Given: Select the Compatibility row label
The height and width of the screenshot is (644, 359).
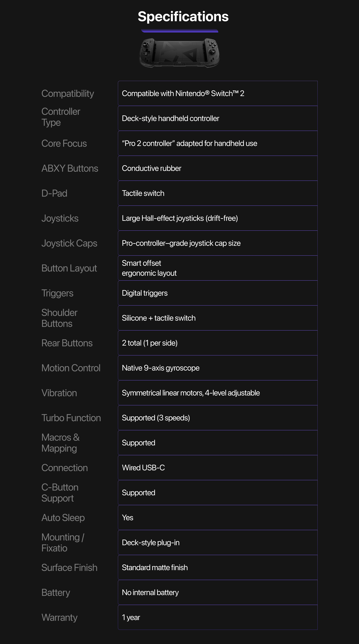Looking at the screenshot, I should 67,93.
